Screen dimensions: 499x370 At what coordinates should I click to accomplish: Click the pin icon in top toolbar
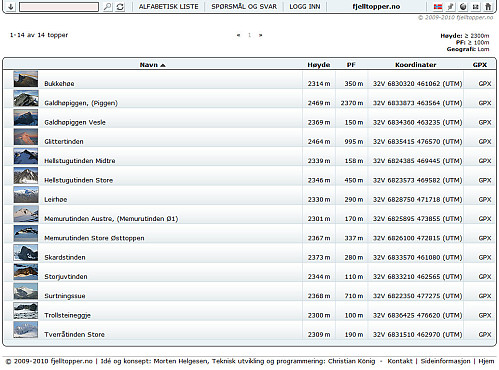tap(451, 6)
